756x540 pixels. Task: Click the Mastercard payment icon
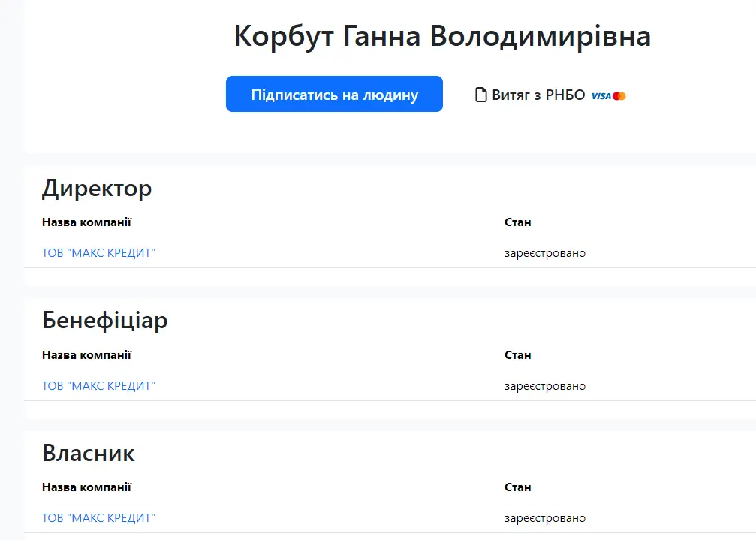(x=617, y=95)
